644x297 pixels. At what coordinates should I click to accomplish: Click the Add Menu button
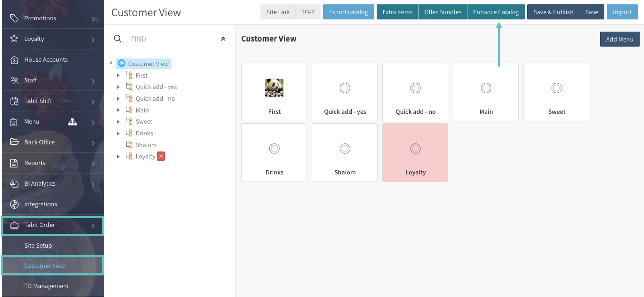point(620,39)
